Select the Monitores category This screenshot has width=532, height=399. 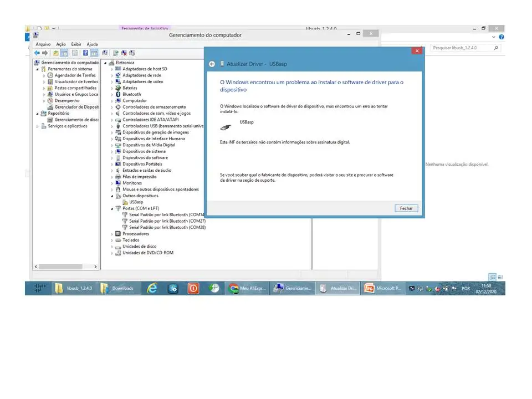click(x=132, y=183)
